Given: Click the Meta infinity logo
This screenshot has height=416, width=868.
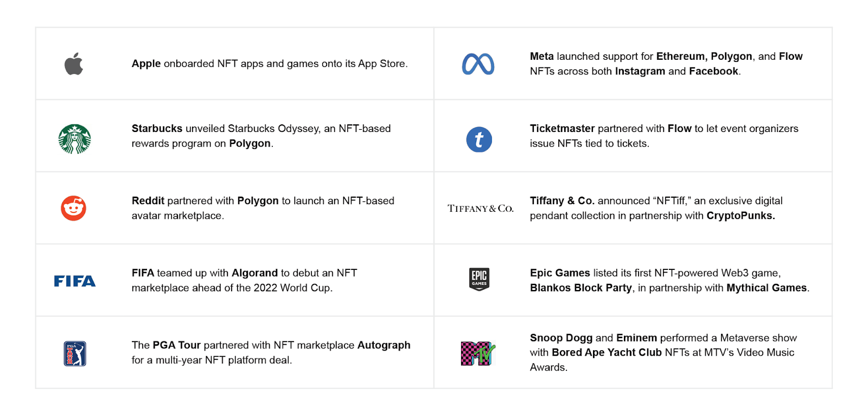Looking at the screenshot, I should 478,64.
